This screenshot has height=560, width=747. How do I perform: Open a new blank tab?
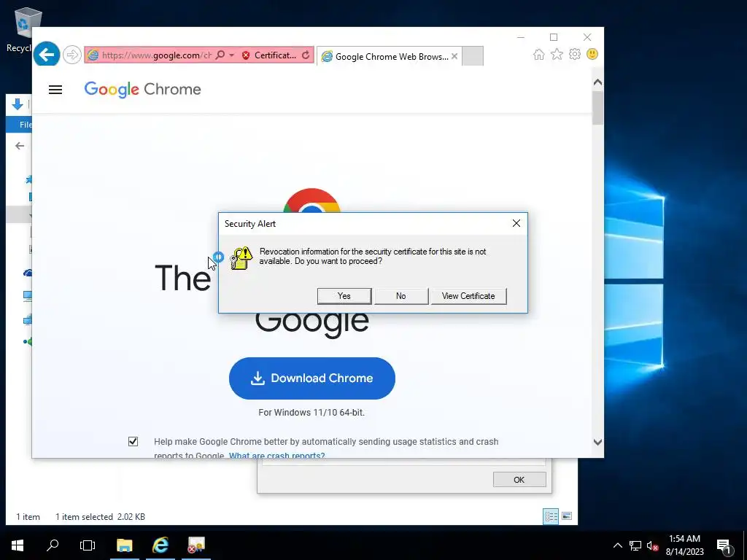tap(473, 56)
